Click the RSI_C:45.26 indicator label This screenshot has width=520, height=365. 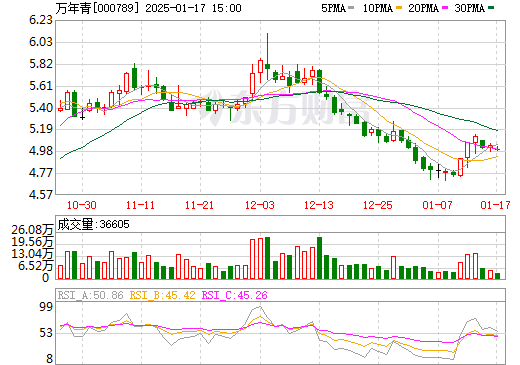[235, 295]
